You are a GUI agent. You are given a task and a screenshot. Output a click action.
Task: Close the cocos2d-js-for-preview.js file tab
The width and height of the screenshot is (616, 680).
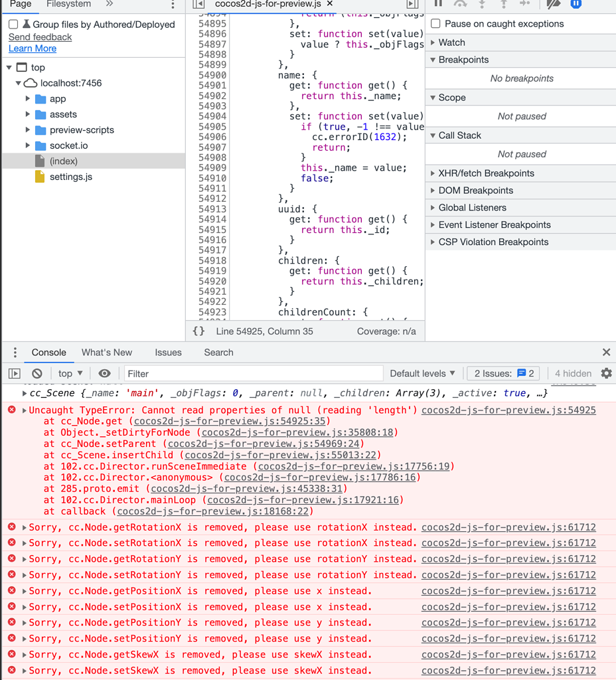[330, 4]
